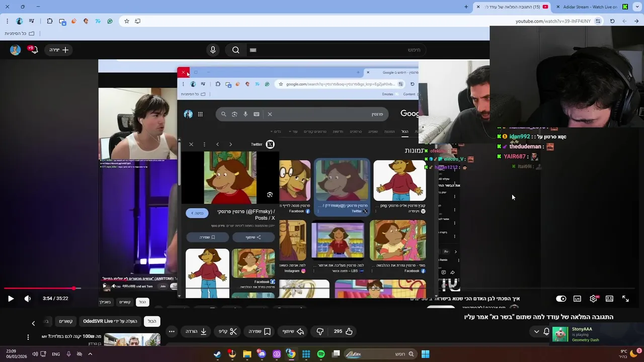Open player settings gear

click(x=594, y=299)
